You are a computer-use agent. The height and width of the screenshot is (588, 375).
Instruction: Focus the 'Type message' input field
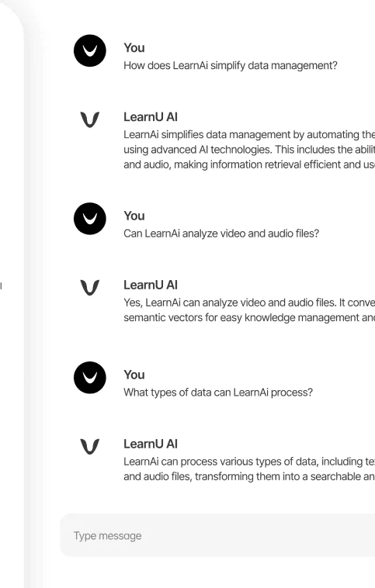pyautogui.click(x=217, y=535)
